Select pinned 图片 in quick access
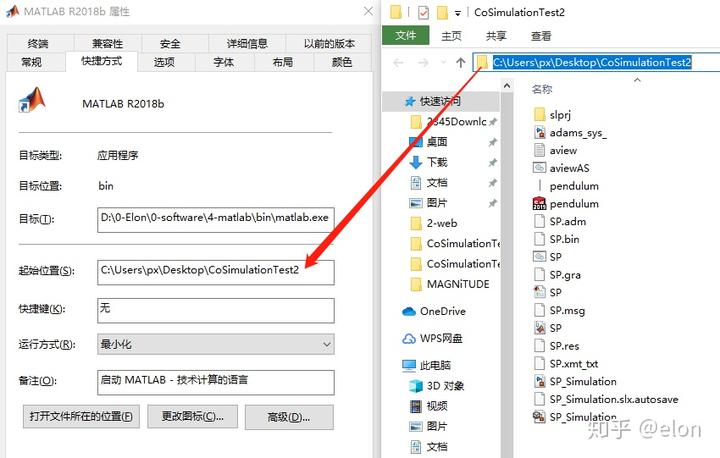The width and height of the screenshot is (720, 458). coord(437,203)
